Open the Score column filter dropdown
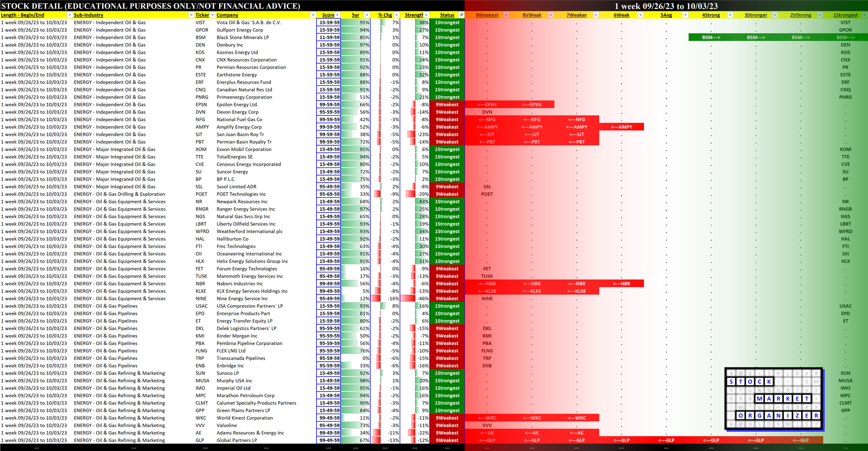The image size is (868, 451). (337, 15)
